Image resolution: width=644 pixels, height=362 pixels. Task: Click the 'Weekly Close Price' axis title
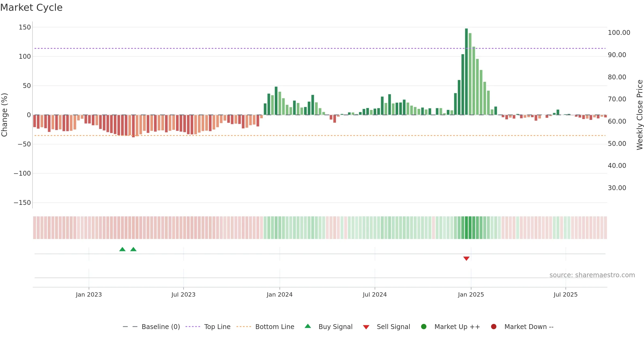(640, 115)
